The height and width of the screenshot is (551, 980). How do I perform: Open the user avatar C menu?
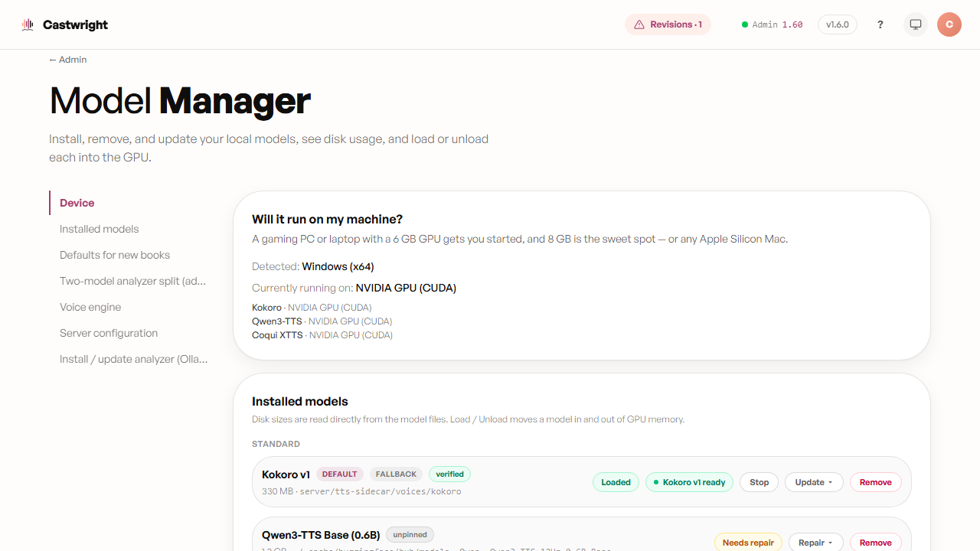[x=949, y=24]
